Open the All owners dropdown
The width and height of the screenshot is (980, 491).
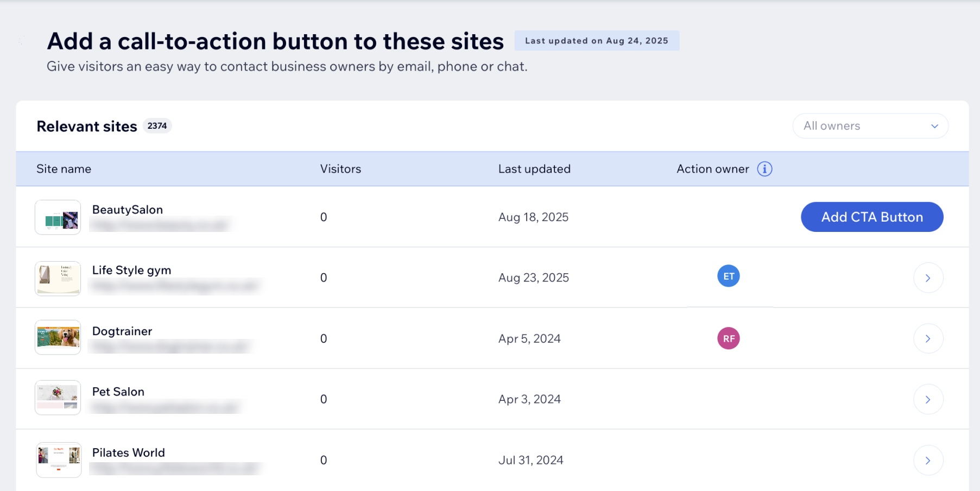point(870,126)
